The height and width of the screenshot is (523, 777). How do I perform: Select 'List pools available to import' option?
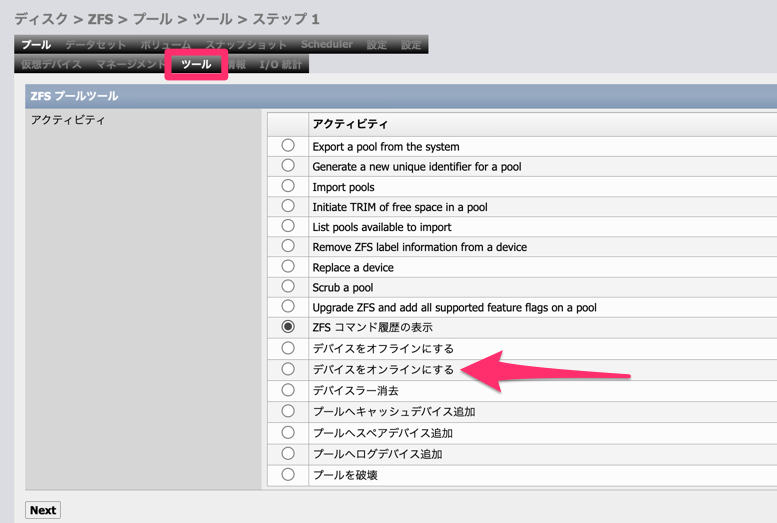288,226
